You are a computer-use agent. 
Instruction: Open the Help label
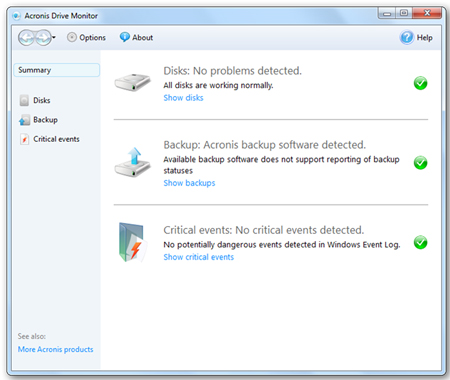[x=425, y=38]
